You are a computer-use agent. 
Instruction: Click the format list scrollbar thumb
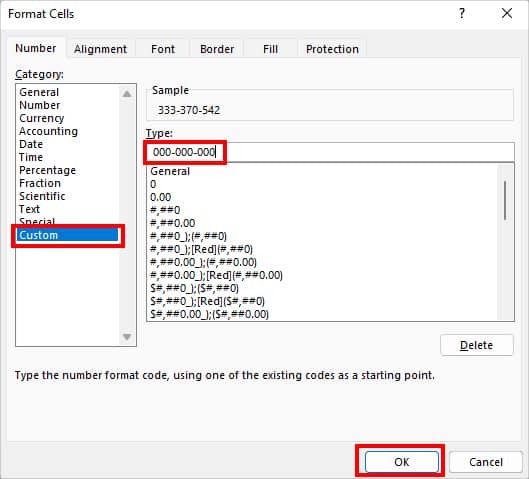505,201
